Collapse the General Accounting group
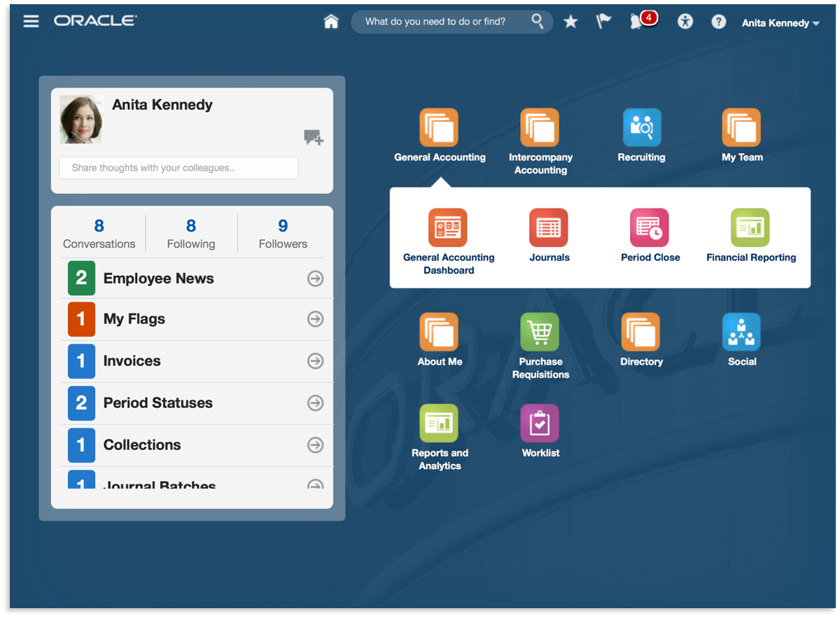The image size is (840, 618). coord(439,128)
